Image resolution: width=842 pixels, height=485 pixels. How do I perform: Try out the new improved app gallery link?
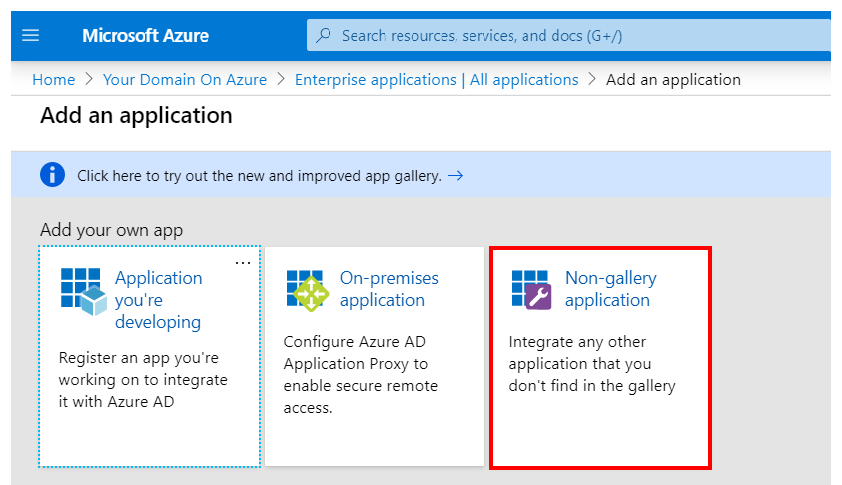tap(259, 176)
